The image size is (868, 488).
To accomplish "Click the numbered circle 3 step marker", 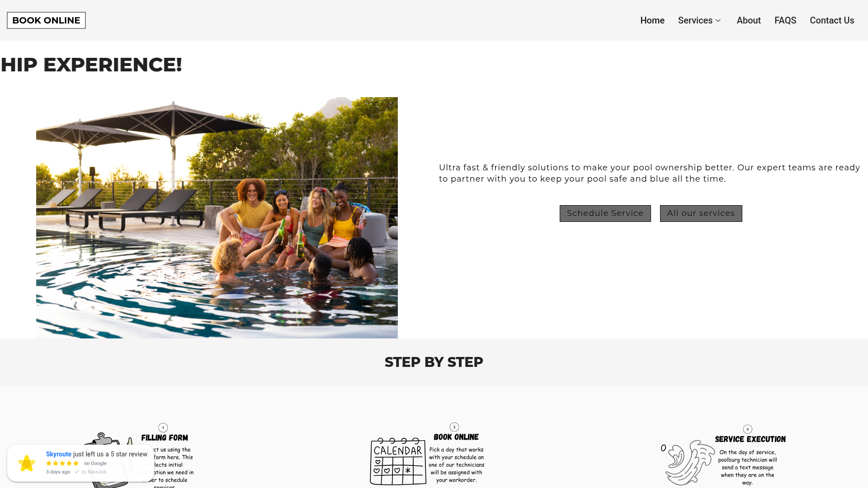I will click(748, 429).
